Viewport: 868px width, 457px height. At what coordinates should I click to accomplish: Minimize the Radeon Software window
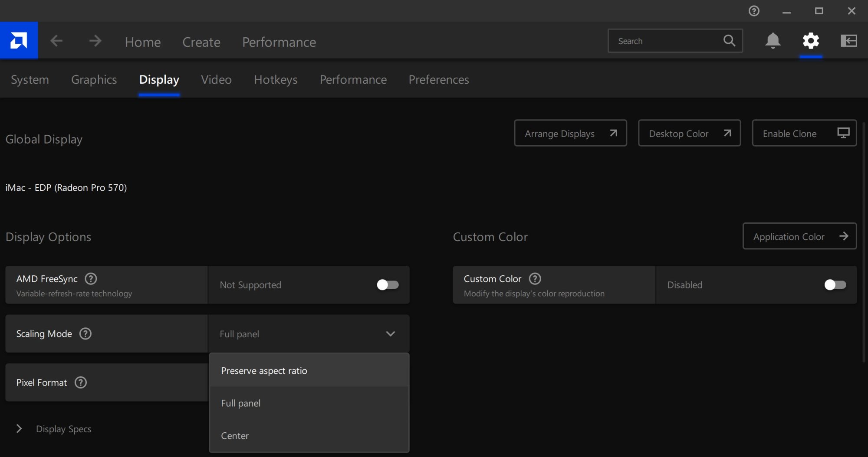click(786, 11)
